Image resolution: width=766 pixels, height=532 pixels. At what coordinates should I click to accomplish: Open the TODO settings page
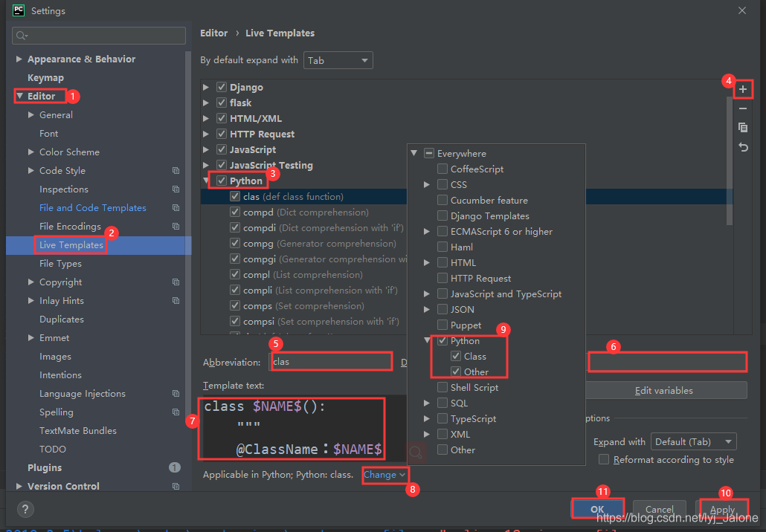point(53,449)
